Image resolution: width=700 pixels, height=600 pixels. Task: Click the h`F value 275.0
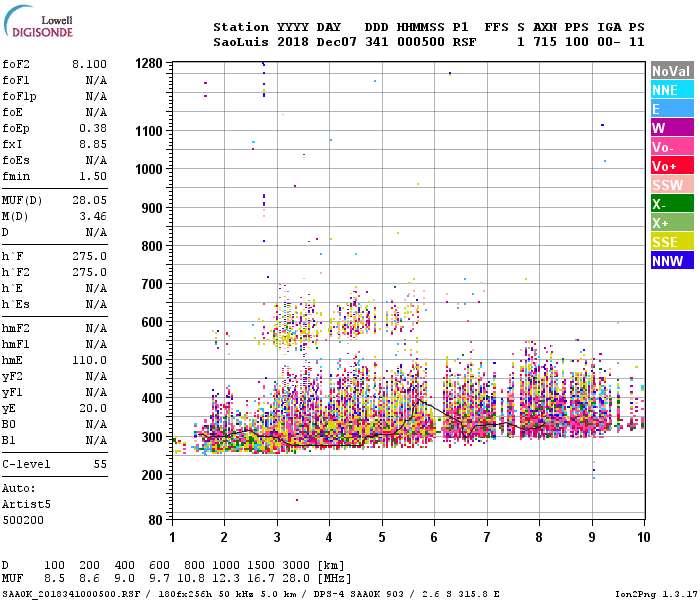[89, 256]
